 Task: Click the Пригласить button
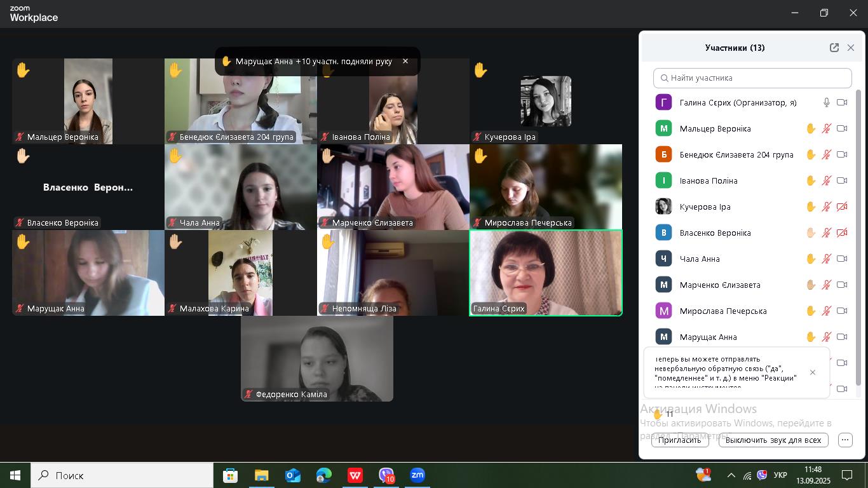coord(679,440)
